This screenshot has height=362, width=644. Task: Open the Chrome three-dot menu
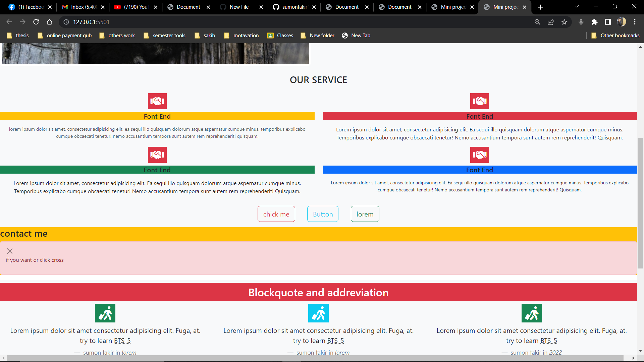coord(635,22)
